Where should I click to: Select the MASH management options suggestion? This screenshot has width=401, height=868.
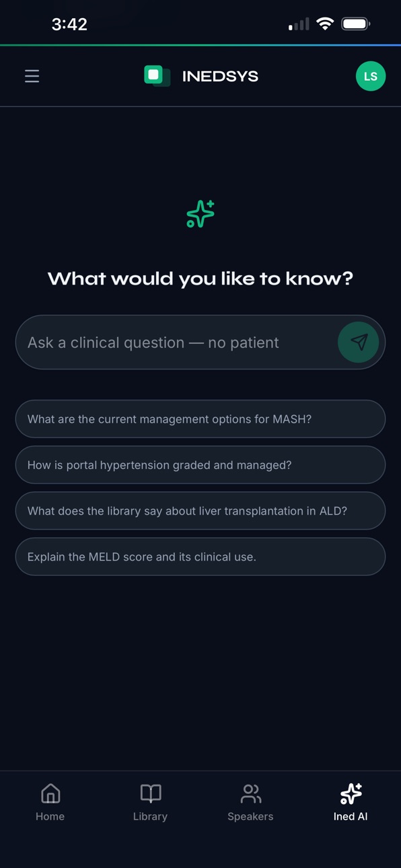coord(200,419)
